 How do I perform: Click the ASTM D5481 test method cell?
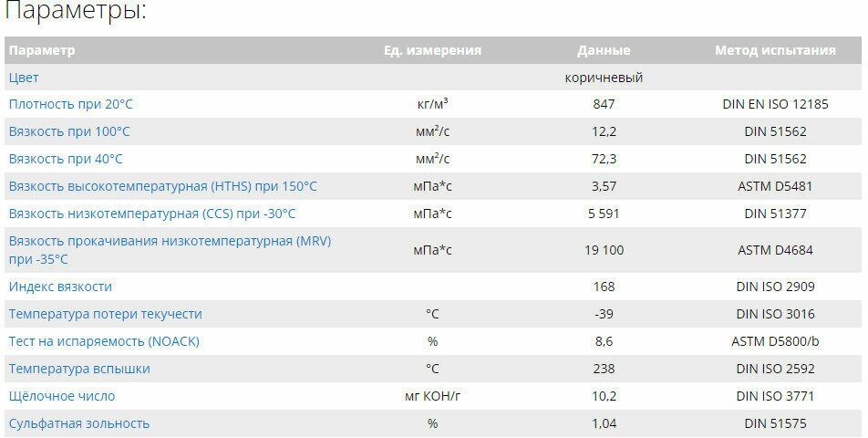click(775, 186)
